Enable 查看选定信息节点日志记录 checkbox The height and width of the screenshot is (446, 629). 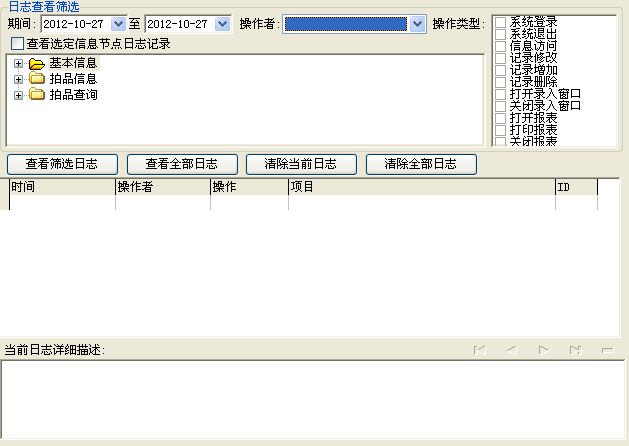pyautogui.click(x=18, y=43)
